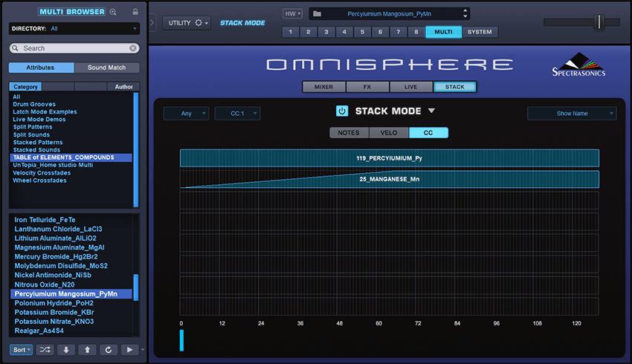
Task: Step patch selection with up/down arrows
Action: point(465,13)
